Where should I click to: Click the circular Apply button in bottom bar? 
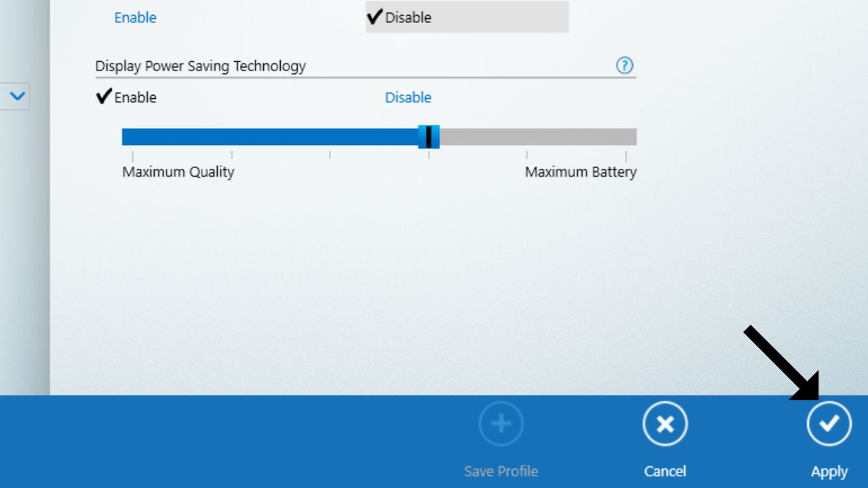(x=829, y=424)
